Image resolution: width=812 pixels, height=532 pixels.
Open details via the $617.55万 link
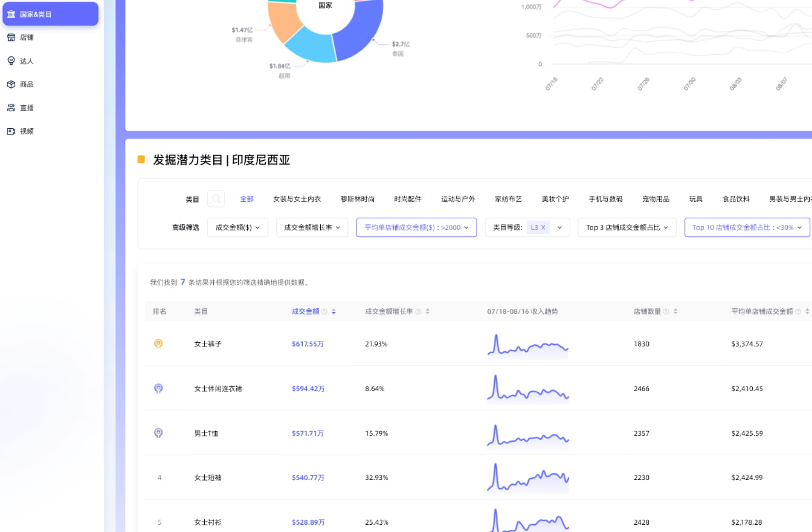pyautogui.click(x=308, y=344)
